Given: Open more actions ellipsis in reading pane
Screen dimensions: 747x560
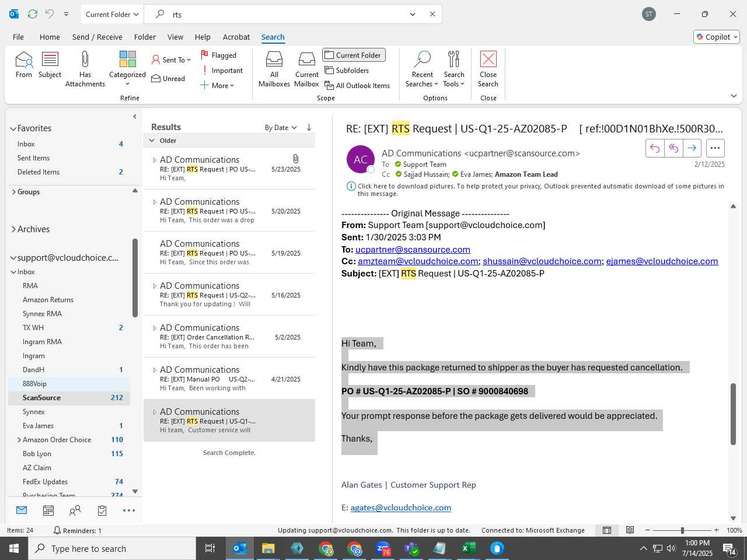Looking at the screenshot, I should (715, 148).
